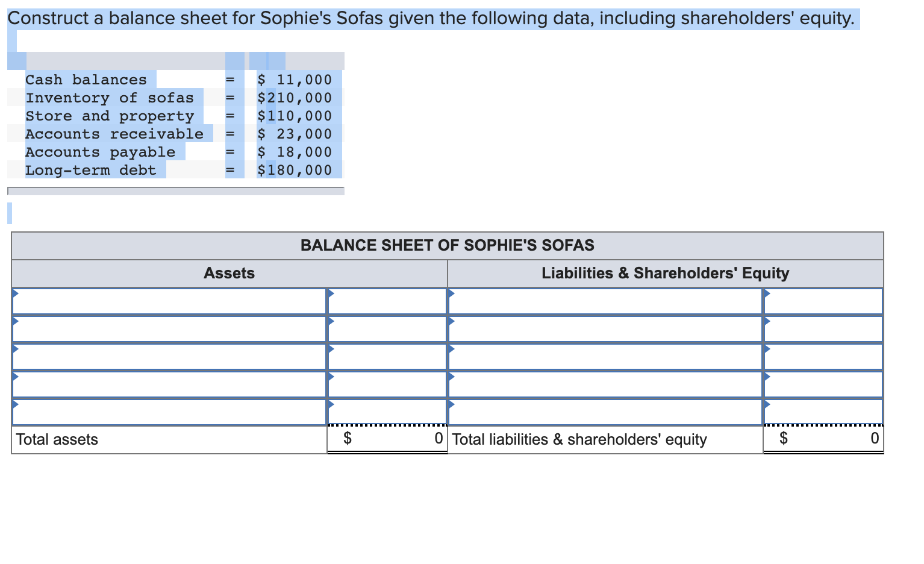Click the Liabilities & Shareholders' Equity header

pos(665,273)
